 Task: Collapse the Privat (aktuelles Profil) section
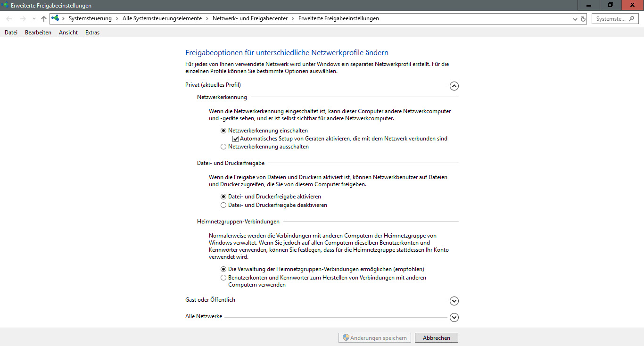454,86
